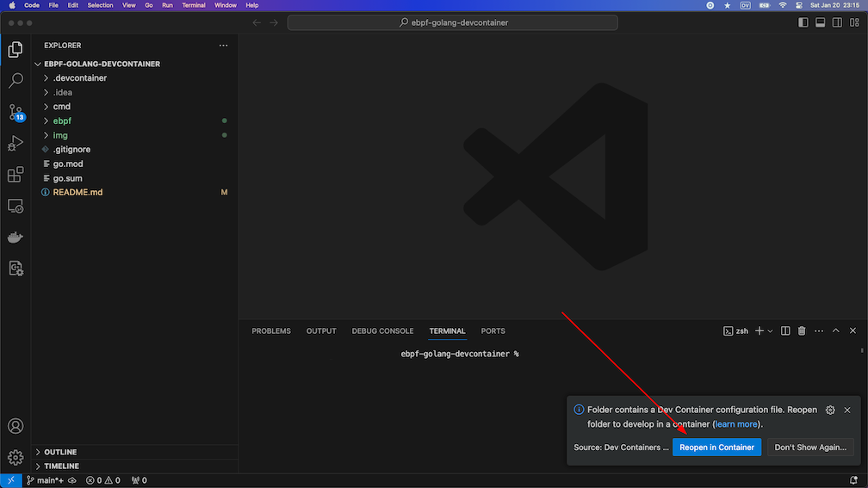Image resolution: width=868 pixels, height=488 pixels.
Task: Open the Go menu
Action: point(148,5)
